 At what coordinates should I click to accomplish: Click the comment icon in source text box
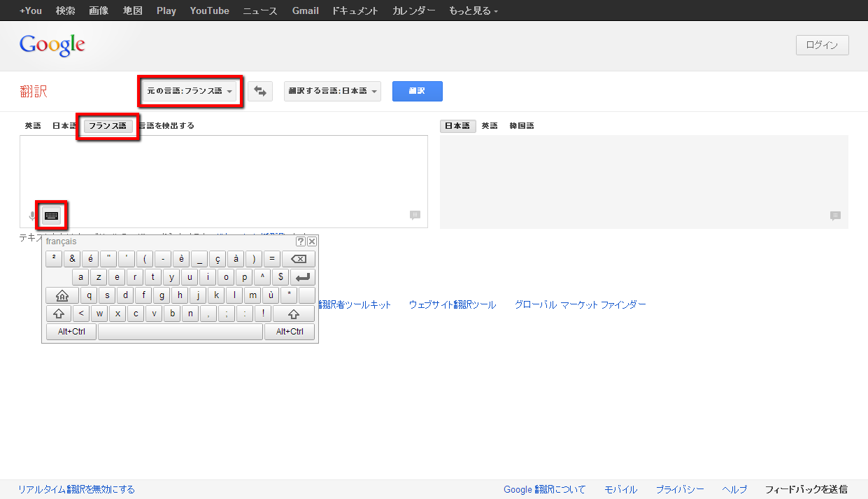[x=415, y=216]
